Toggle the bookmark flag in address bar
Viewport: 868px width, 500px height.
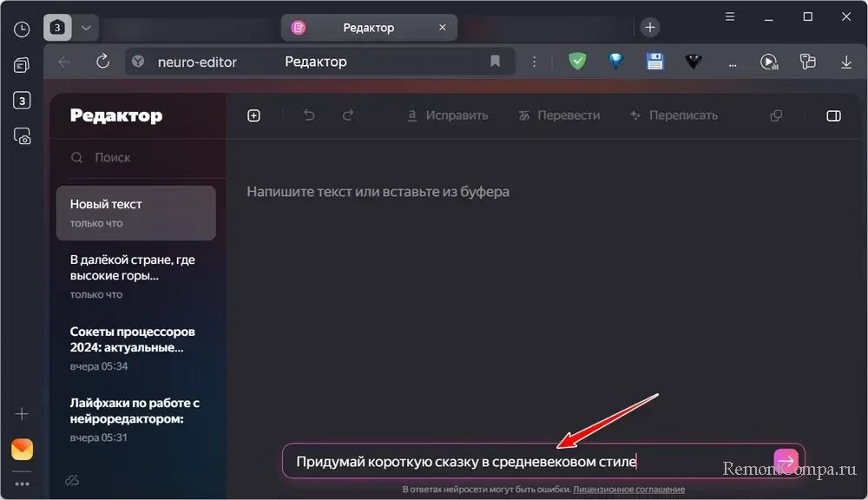click(495, 62)
